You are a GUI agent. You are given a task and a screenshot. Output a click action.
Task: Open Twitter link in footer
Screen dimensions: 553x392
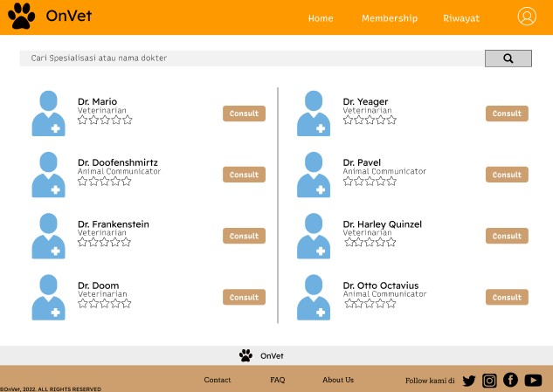point(469,381)
